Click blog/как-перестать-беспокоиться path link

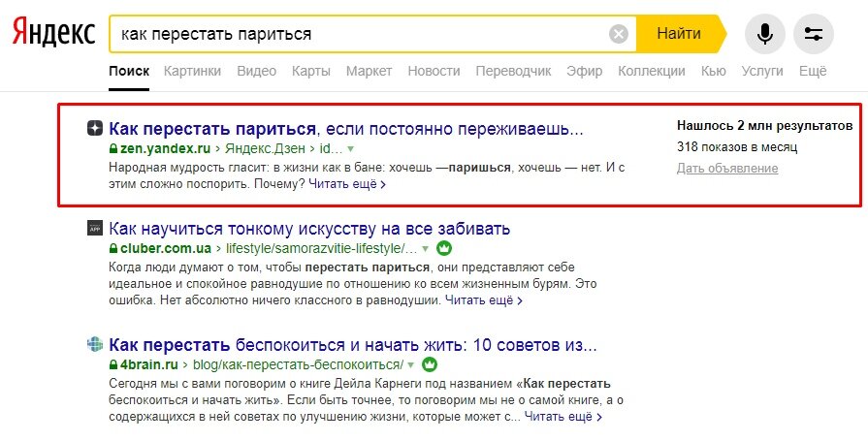[298, 365]
